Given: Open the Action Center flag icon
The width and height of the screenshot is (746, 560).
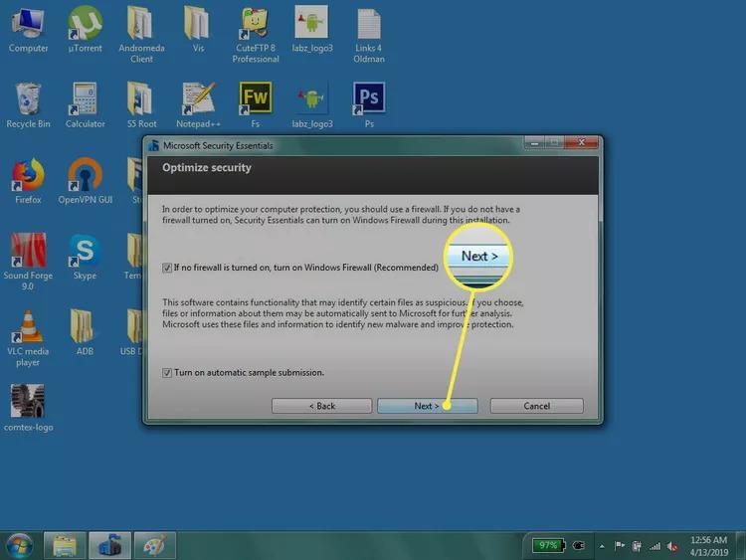Looking at the screenshot, I should coord(619,546).
